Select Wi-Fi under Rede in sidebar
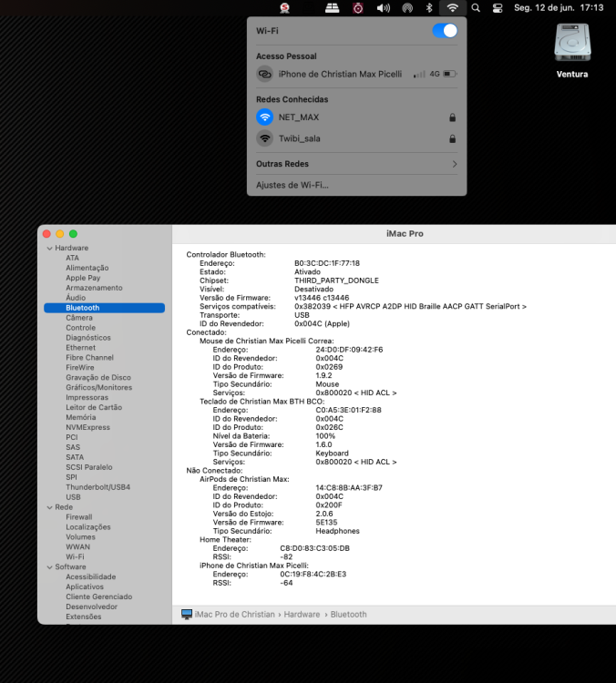This screenshot has width=616, height=683. 75,556
